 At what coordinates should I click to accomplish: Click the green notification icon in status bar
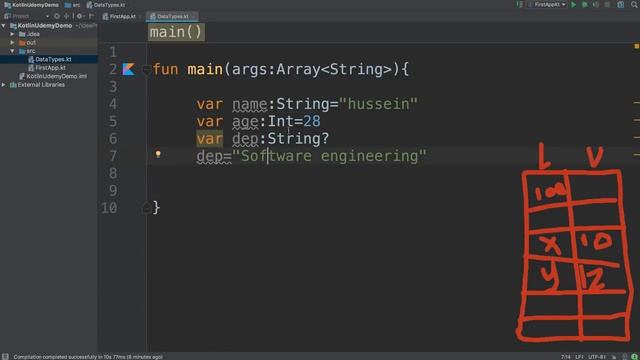tap(634, 357)
